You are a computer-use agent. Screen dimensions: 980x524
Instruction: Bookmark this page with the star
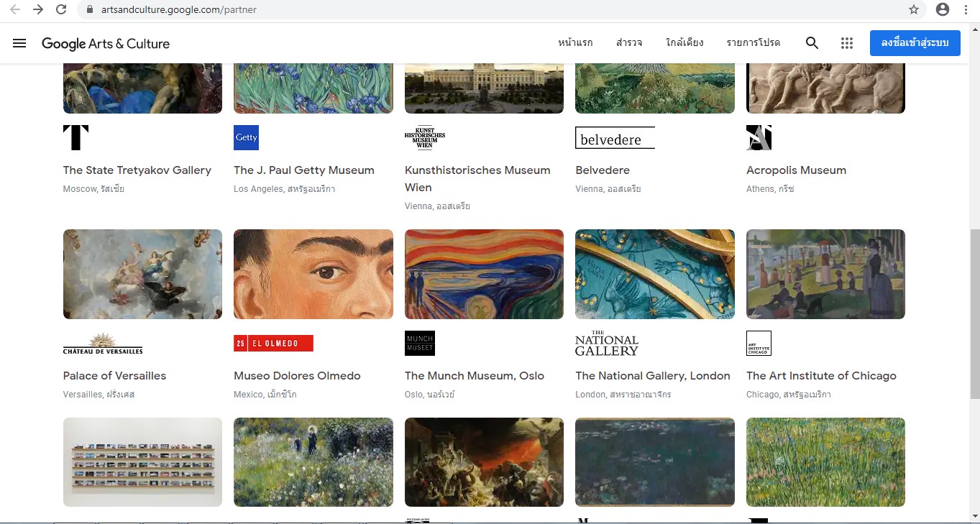pos(914,9)
